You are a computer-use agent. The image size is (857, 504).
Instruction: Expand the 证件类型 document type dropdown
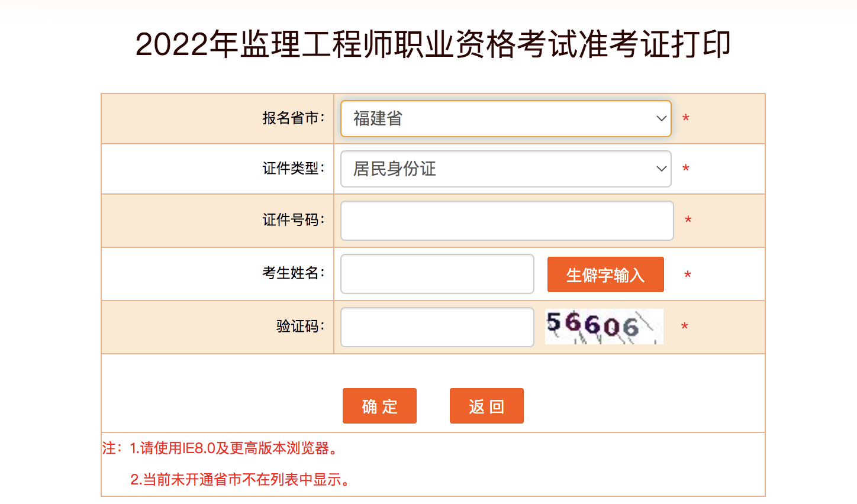(x=506, y=169)
